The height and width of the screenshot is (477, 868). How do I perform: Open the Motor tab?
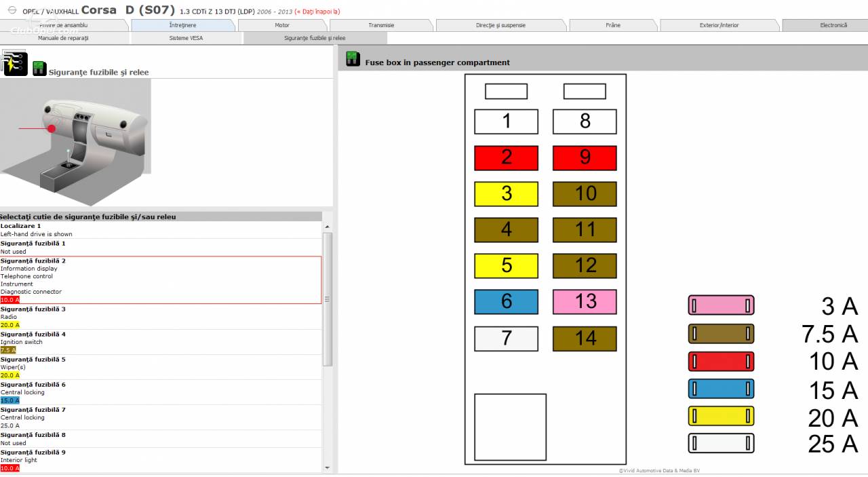(282, 25)
